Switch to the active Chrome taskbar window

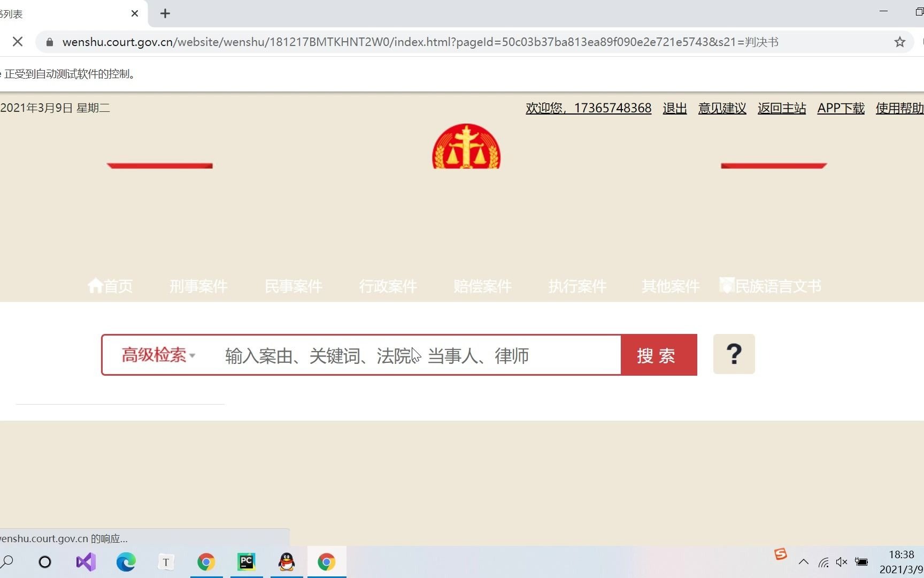click(x=327, y=562)
